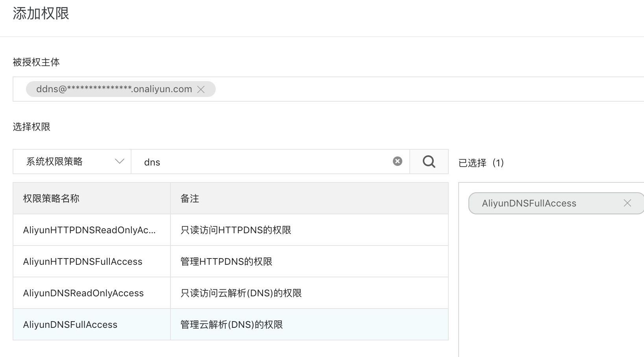Viewport: 644px width, 357px height.
Task: Click the 权限策略名称 column header
Action: (51, 199)
